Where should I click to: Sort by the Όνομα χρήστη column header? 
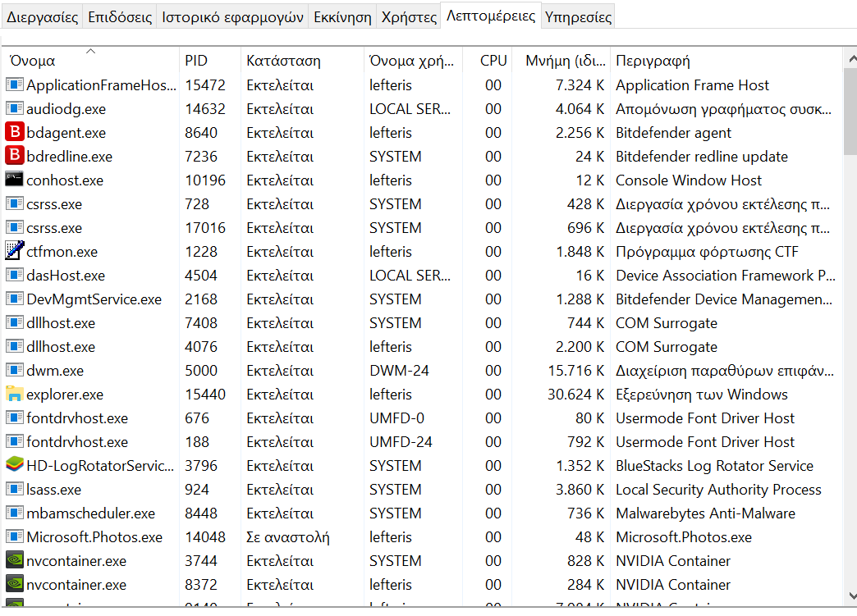pyautogui.click(x=413, y=60)
